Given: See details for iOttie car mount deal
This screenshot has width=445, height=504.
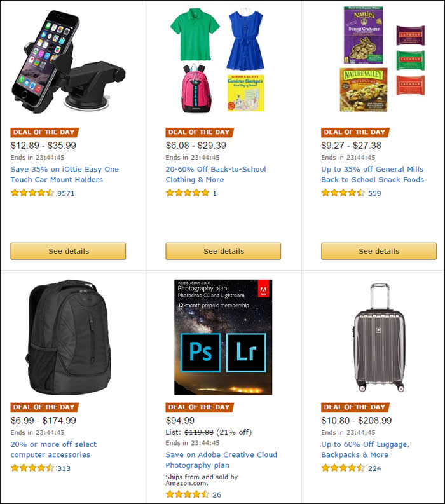Looking at the screenshot, I should coord(68,251).
